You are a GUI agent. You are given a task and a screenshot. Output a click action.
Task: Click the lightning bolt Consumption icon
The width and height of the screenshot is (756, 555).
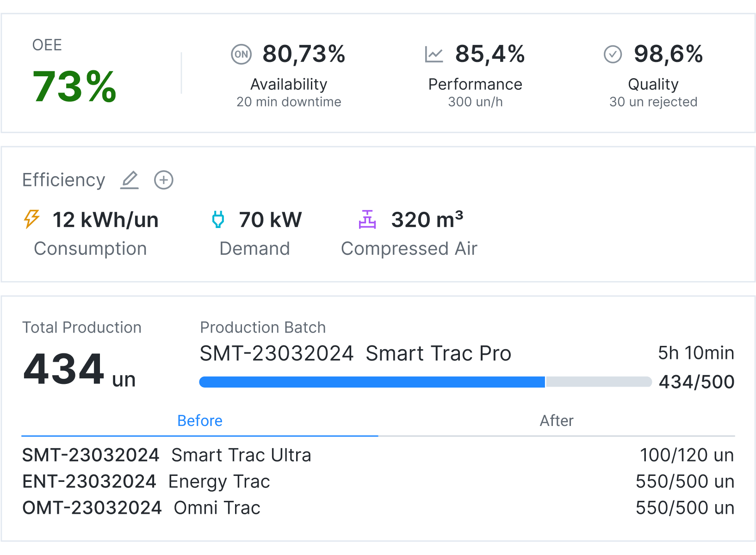click(x=31, y=220)
